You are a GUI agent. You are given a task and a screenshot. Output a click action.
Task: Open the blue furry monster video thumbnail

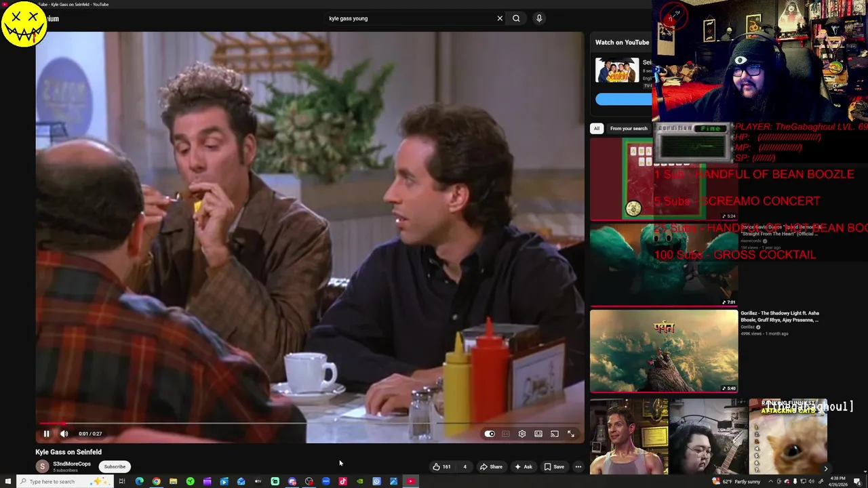click(x=663, y=265)
